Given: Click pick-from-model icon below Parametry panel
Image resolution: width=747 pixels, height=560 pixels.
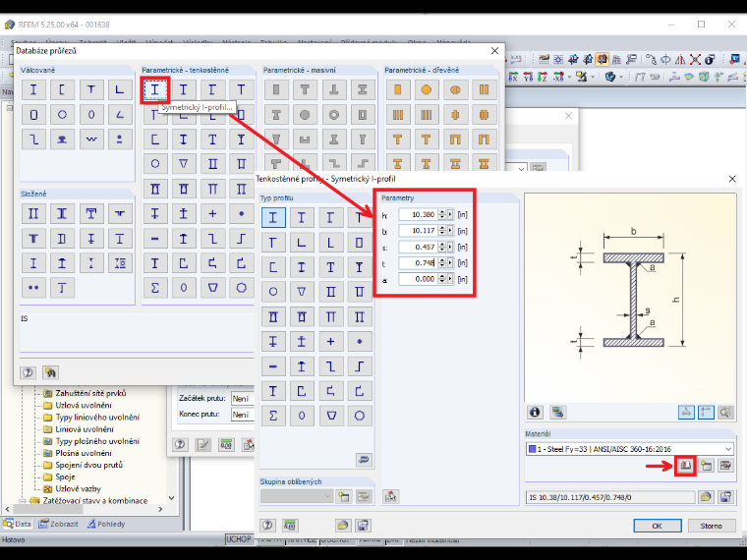Looking at the screenshot, I should (390, 497).
